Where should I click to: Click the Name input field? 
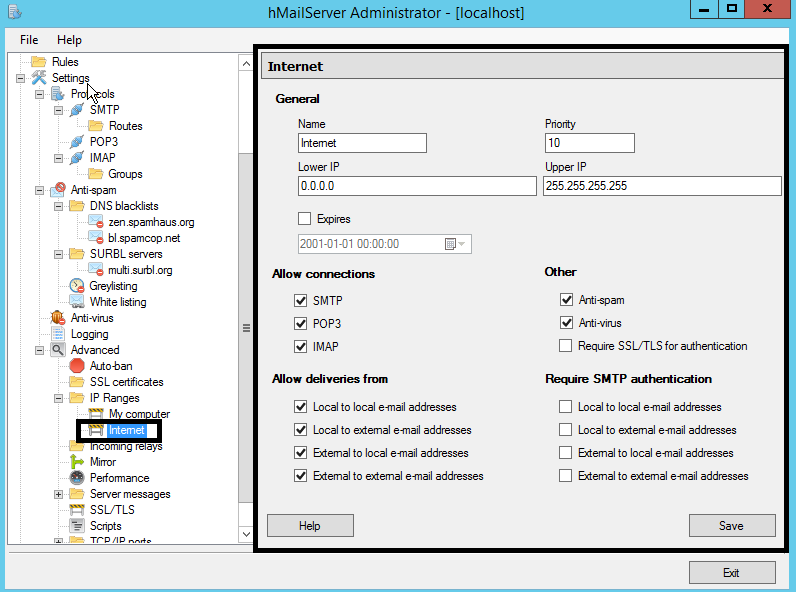pyautogui.click(x=362, y=143)
